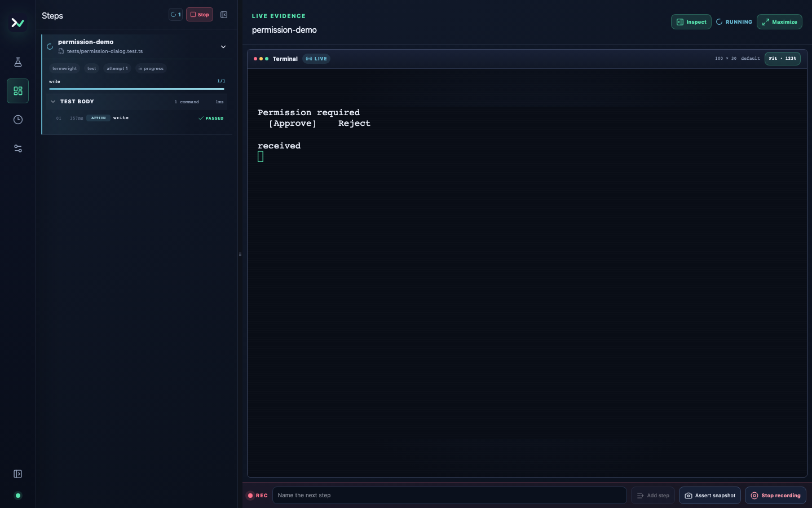Screen dimensions: 812x508
Task: Click the 1 command count label
Action: click(x=187, y=102)
